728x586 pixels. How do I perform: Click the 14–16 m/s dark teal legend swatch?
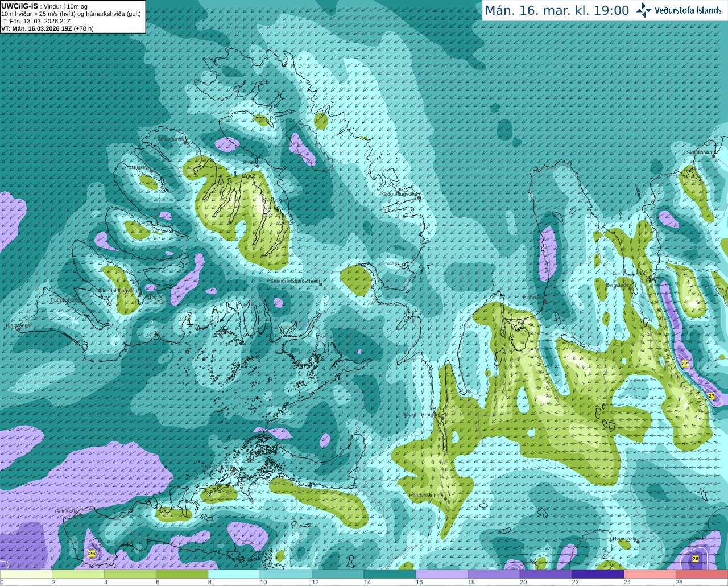[390, 575]
